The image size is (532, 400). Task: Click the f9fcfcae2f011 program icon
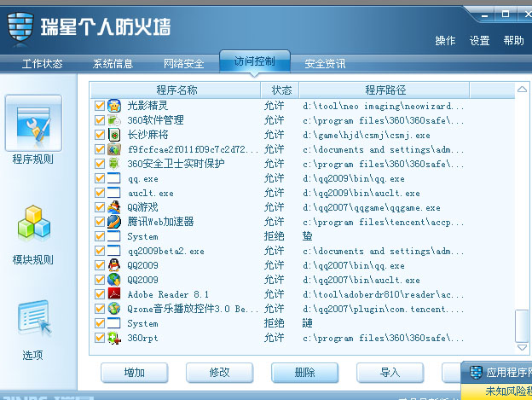coord(114,149)
